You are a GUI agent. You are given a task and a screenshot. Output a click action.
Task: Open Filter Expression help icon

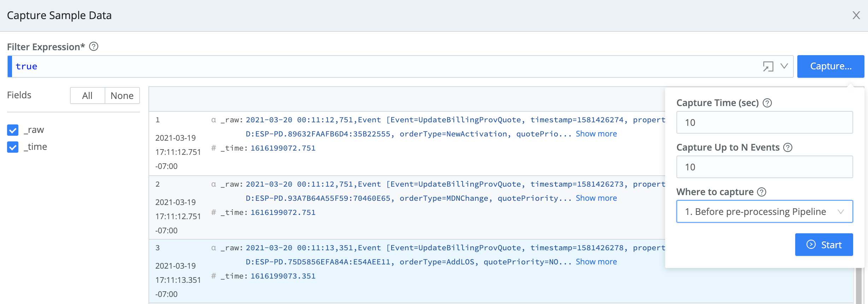(94, 46)
